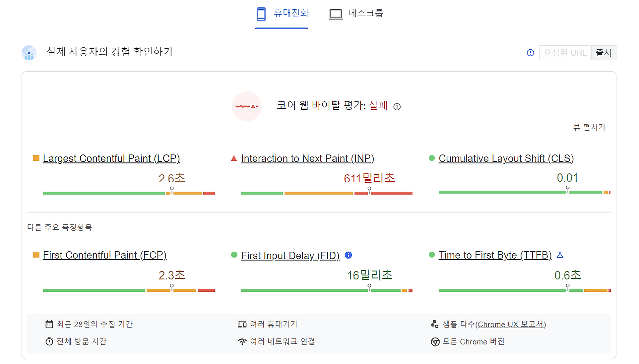
Task: Click the blue info icon next to FID
Action: coord(348,255)
